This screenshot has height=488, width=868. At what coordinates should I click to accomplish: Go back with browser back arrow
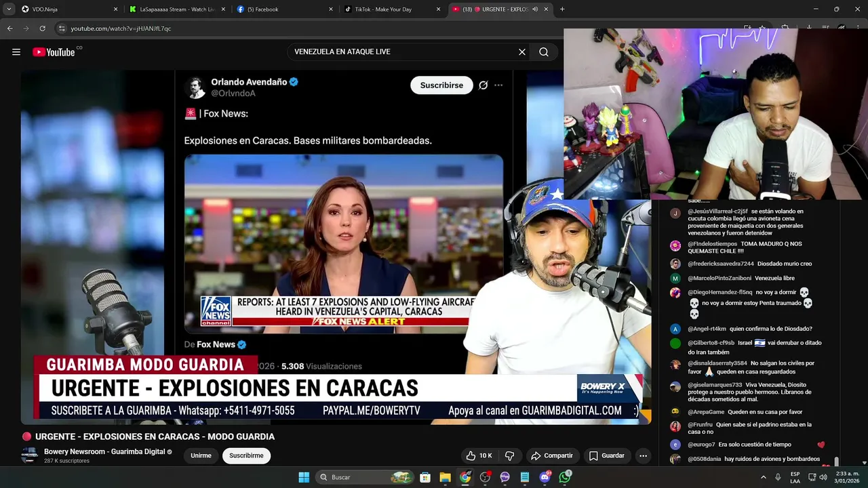pyautogui.click(x=9, y=28)
